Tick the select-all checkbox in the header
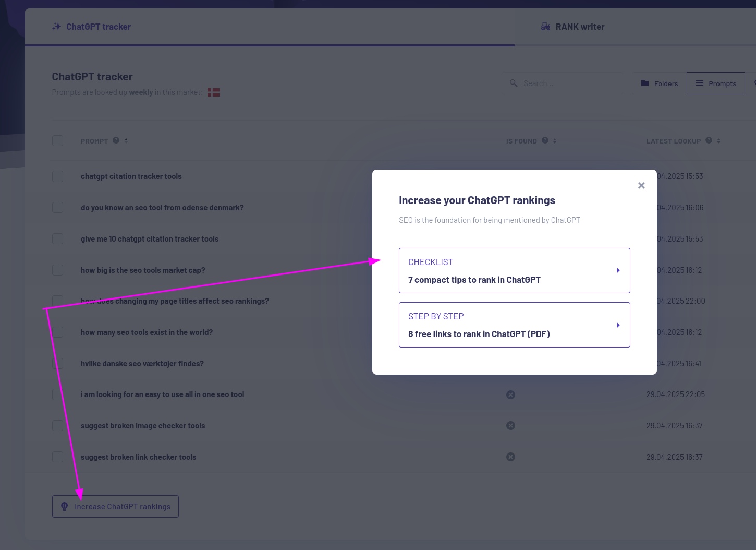Viewport: 756px width, 550px height. coord(57,140)
